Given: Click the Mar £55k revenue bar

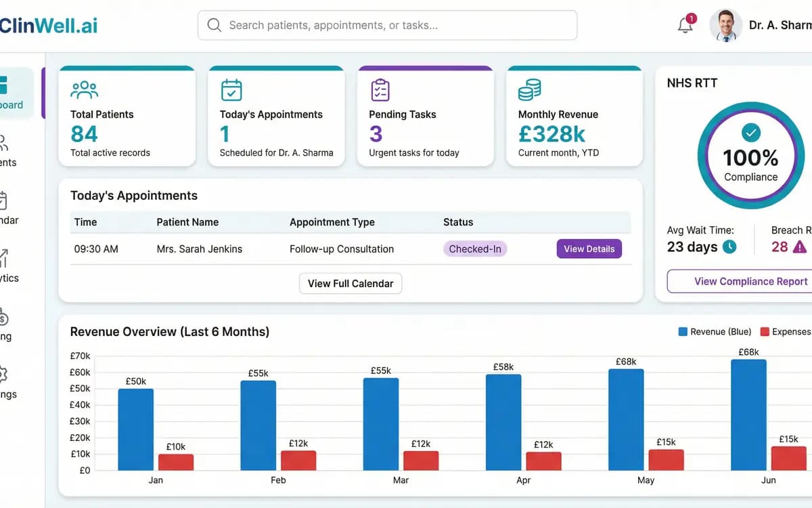Looking at the screenshot, I should 380,424.
